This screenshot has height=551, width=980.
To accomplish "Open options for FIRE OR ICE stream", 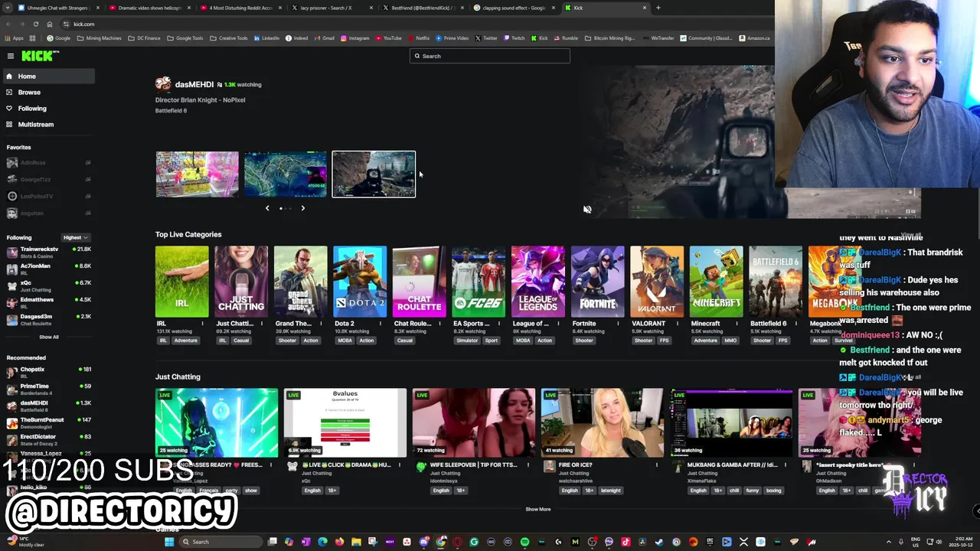I will point(656,465).
